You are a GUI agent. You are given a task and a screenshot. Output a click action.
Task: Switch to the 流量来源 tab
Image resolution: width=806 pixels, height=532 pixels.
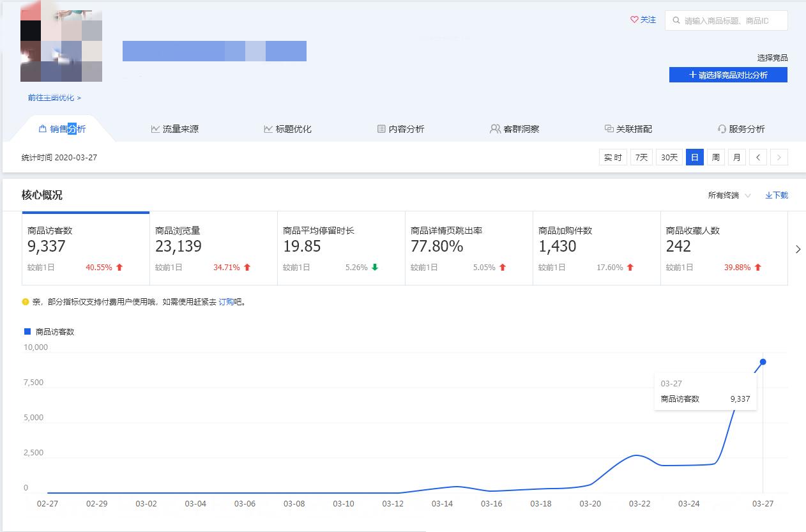(x=175, y=128)
